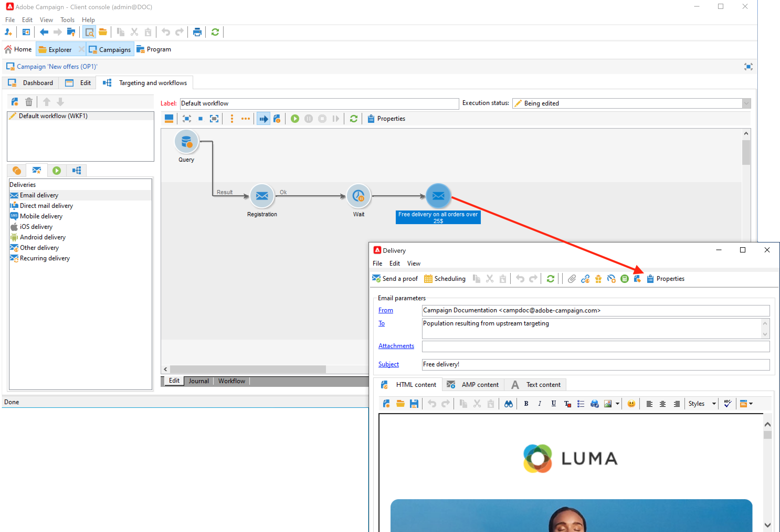The width and height of the screenshot is (780, 532).
Task: Click the Subject link
Action: (x=388, y=364)
